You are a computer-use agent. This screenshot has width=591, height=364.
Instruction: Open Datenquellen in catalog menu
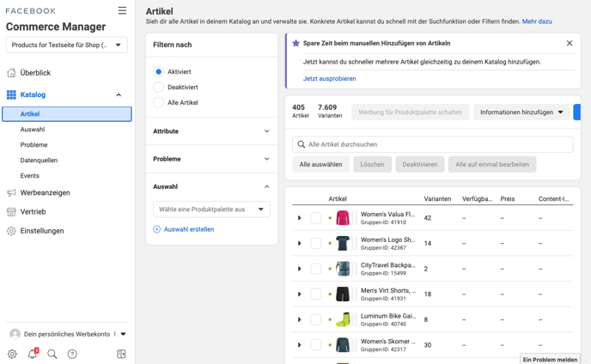39,161
